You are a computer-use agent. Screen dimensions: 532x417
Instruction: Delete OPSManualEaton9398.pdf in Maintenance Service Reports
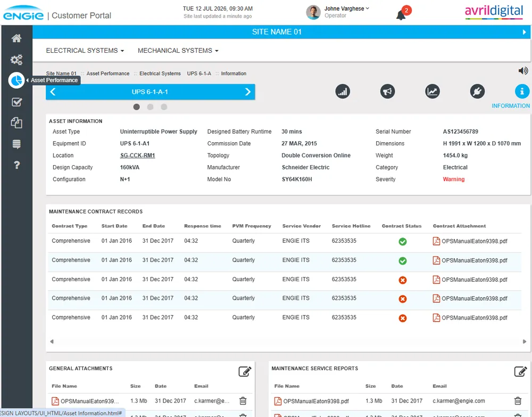tap(518, 401)
